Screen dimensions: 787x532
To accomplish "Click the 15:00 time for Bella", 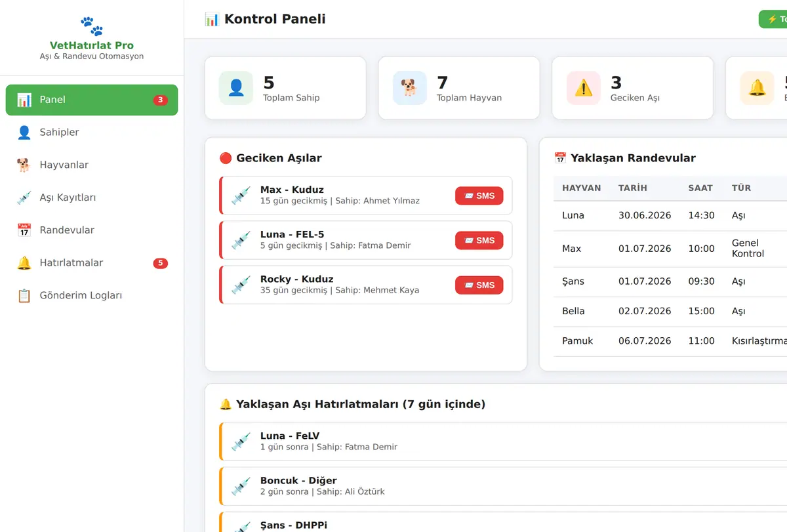I will [x=701, y=311].
